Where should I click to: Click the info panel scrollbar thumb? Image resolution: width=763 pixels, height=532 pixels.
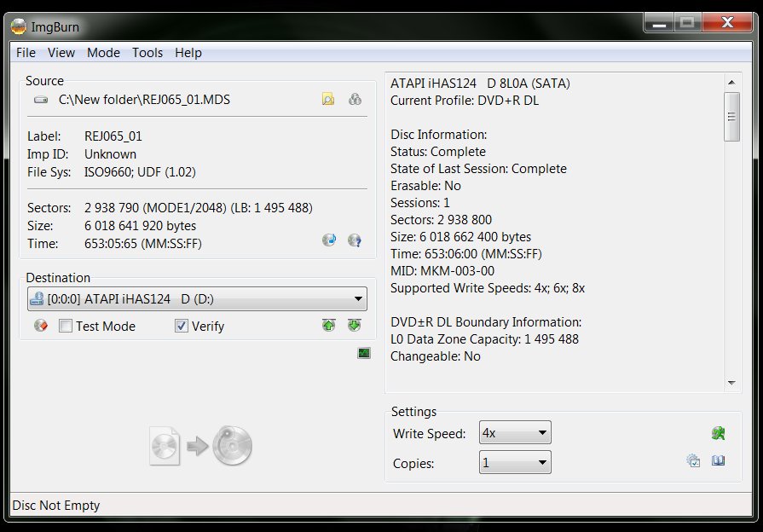pyautogui.click(x=731, y=117)
